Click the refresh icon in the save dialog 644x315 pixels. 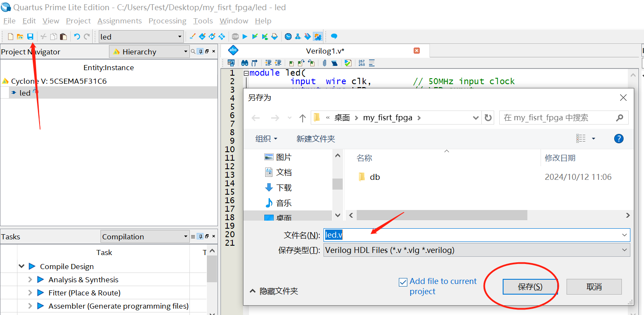[488, 118]
